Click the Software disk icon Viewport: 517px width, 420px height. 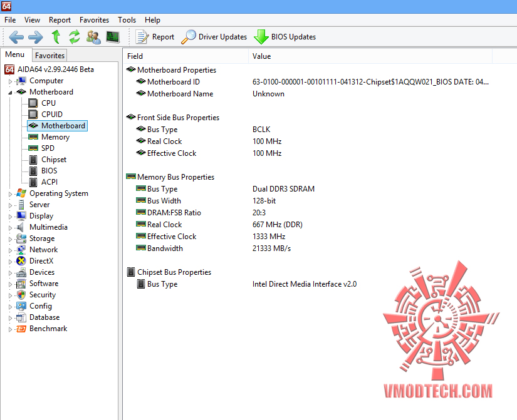21,284
